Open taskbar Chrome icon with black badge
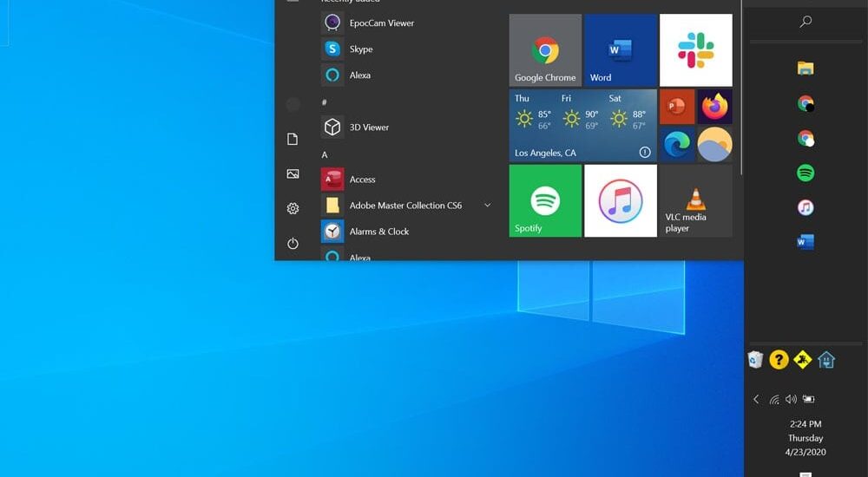868x477 pixels. 806,103
